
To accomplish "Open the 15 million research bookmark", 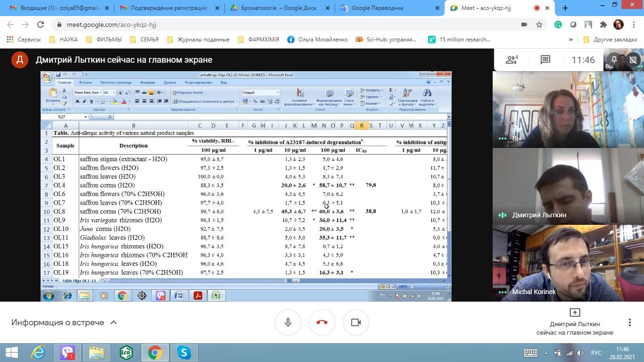I will pos(459,40).
